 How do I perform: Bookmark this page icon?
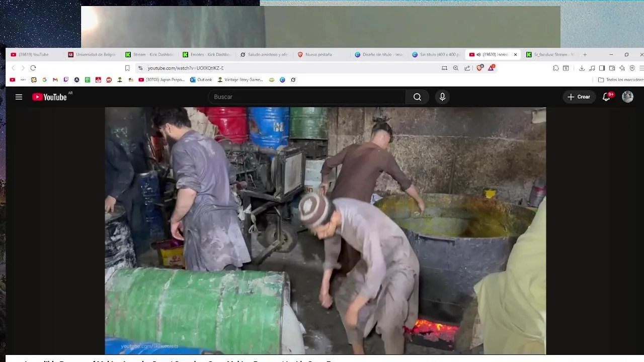127,68
